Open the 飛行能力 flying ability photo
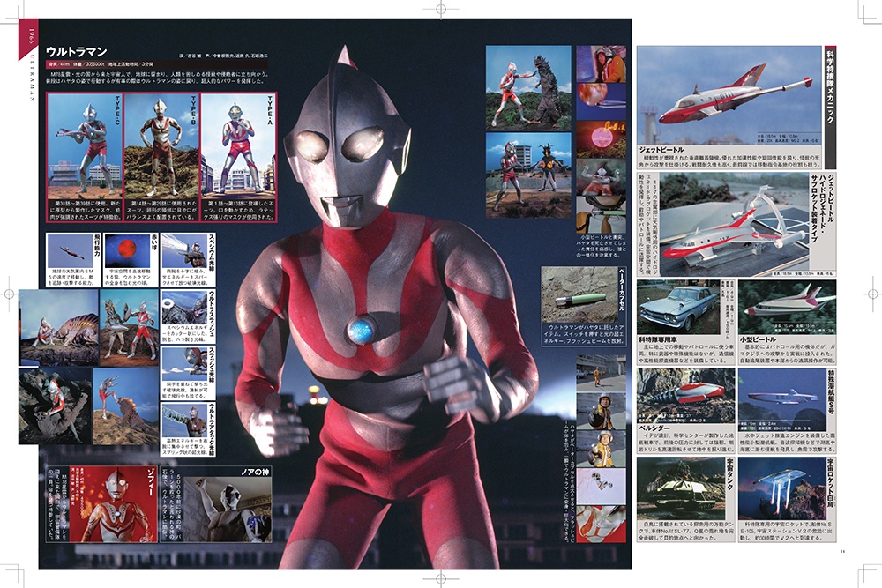 (71, 250)
